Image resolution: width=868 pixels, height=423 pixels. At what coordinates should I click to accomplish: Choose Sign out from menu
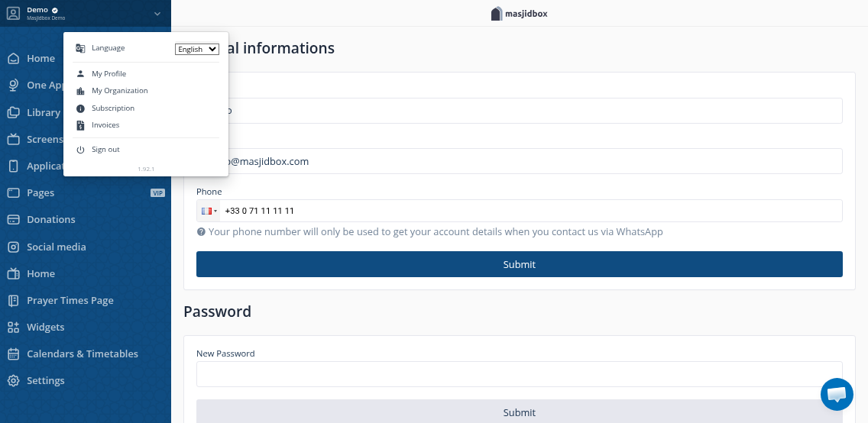click(105, 150)
